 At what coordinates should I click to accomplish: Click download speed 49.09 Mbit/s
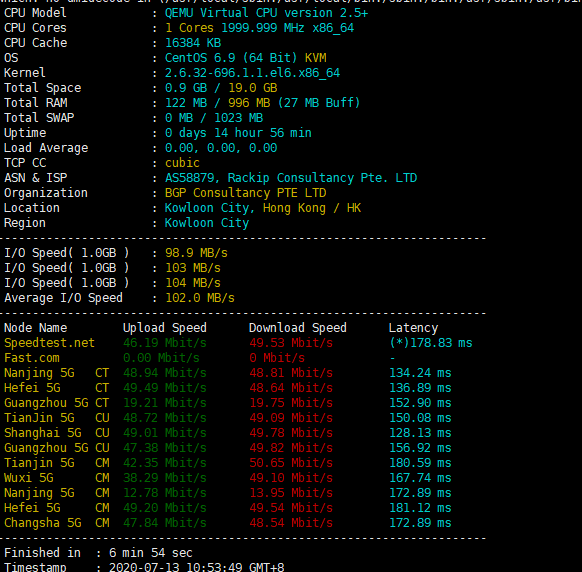point(291,418)
